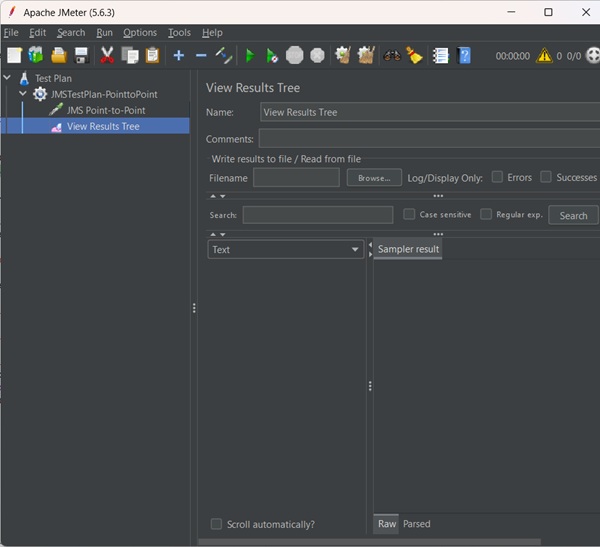
Task: Click the Cut scissors icon
Action: click(107, 55)
